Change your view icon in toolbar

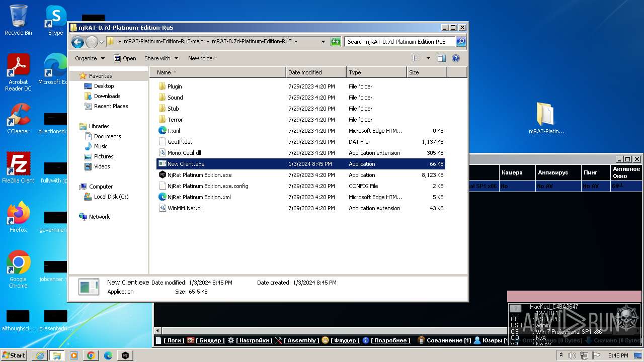[416, 58]
